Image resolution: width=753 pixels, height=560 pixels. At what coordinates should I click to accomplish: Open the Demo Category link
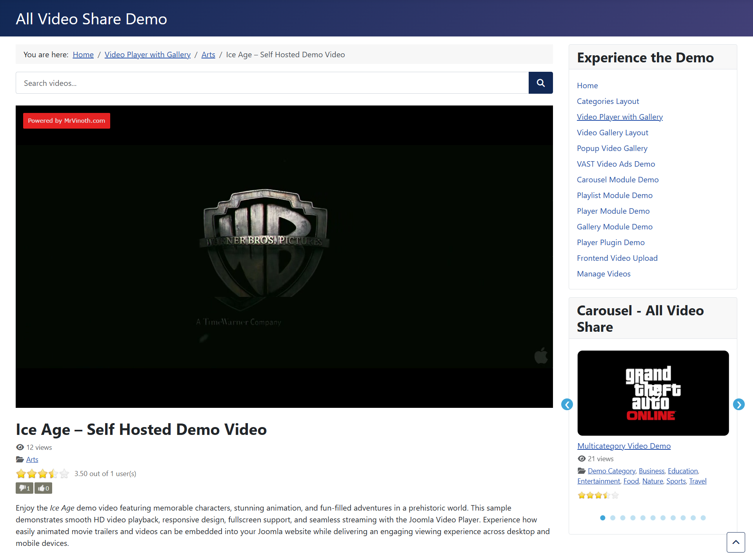[x=611, y=471]
